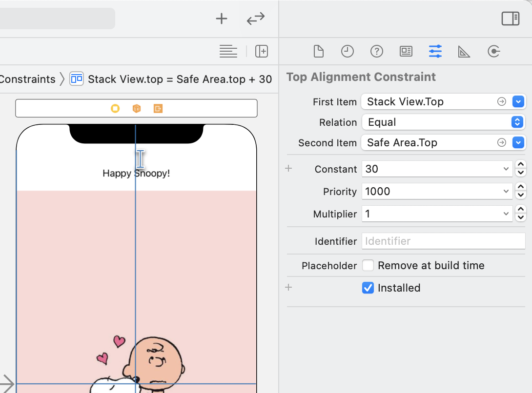This screenshot has width=532, height=393.
Task: Open the Attributes inspector sliders tab
Action: coord(435,51)
